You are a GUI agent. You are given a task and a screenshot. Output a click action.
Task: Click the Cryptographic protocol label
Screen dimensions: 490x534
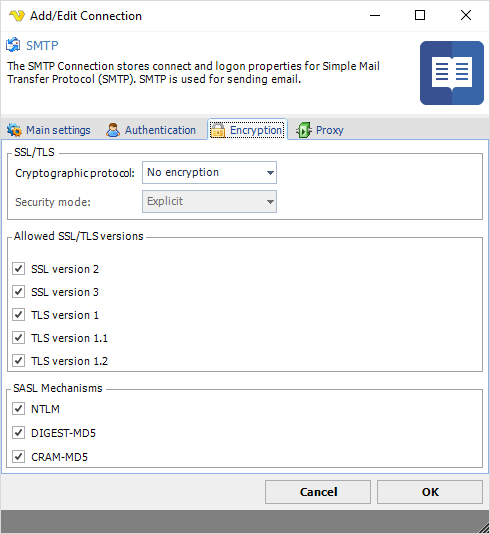point(75,173)
